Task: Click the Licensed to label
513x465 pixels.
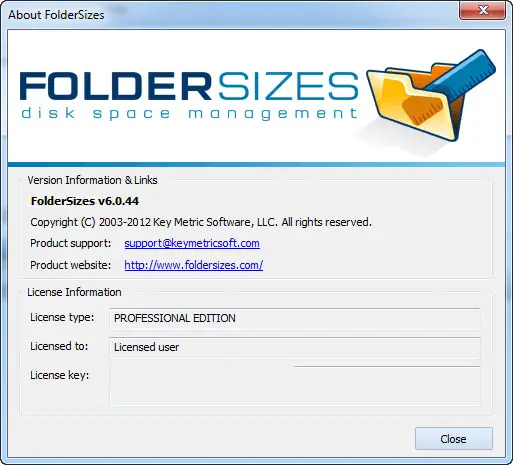Action: pyautogui.click(x=59, y=346)
